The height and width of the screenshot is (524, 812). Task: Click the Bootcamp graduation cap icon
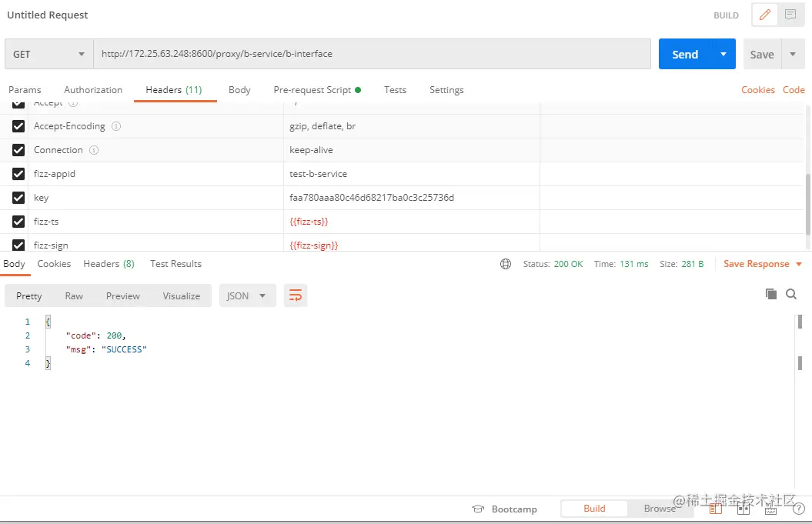click(x=478, y=509)
